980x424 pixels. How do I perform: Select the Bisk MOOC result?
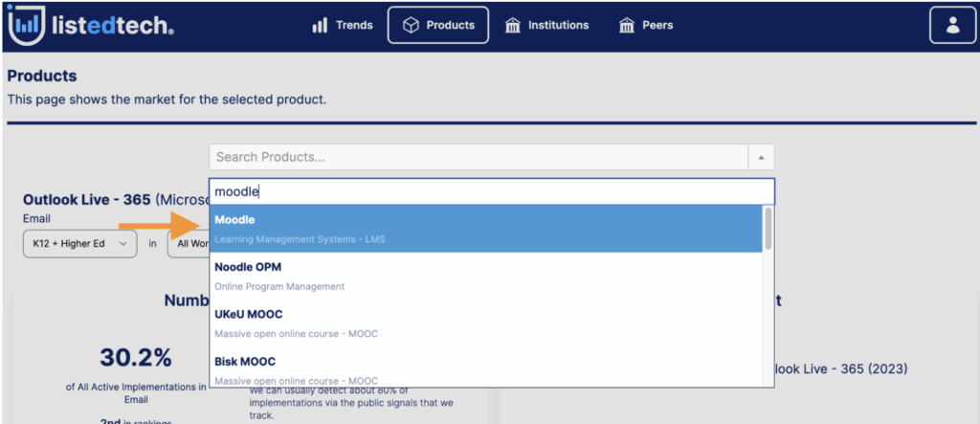tap(485, 368)
